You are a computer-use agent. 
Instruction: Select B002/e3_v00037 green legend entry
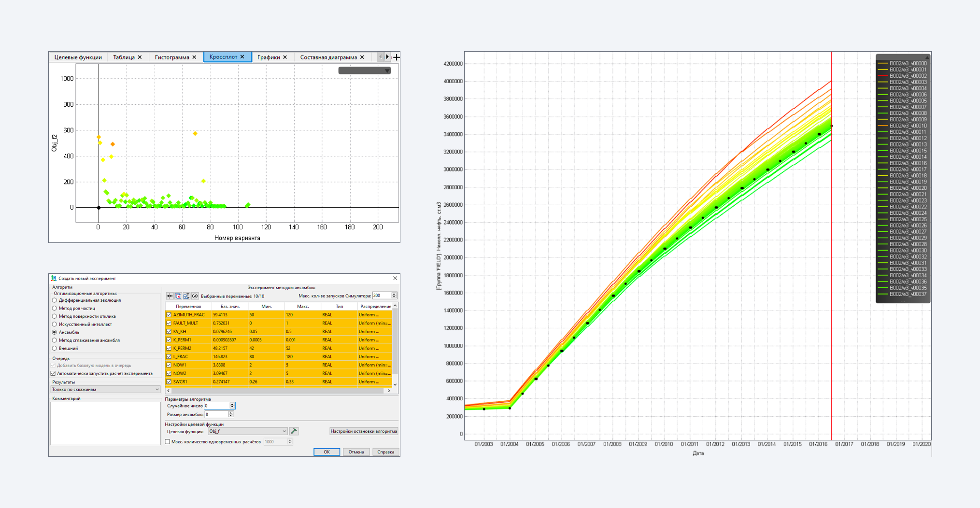tap(902, 294)
